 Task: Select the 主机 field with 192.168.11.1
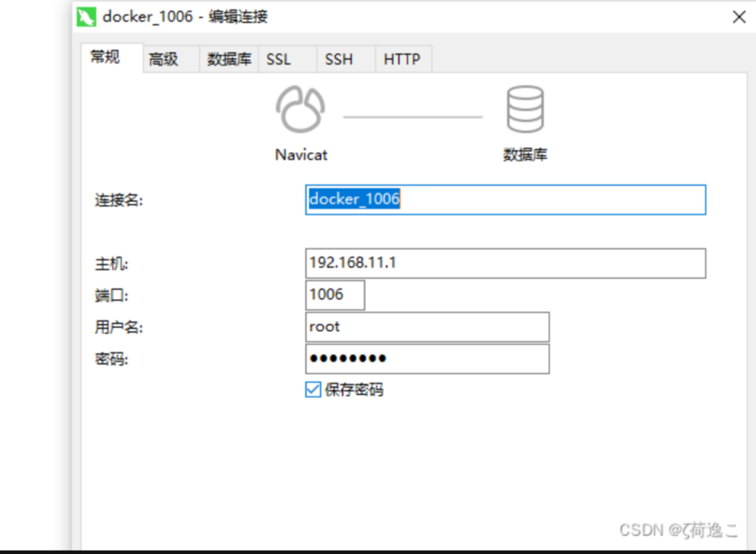click(x=503, y=263)
